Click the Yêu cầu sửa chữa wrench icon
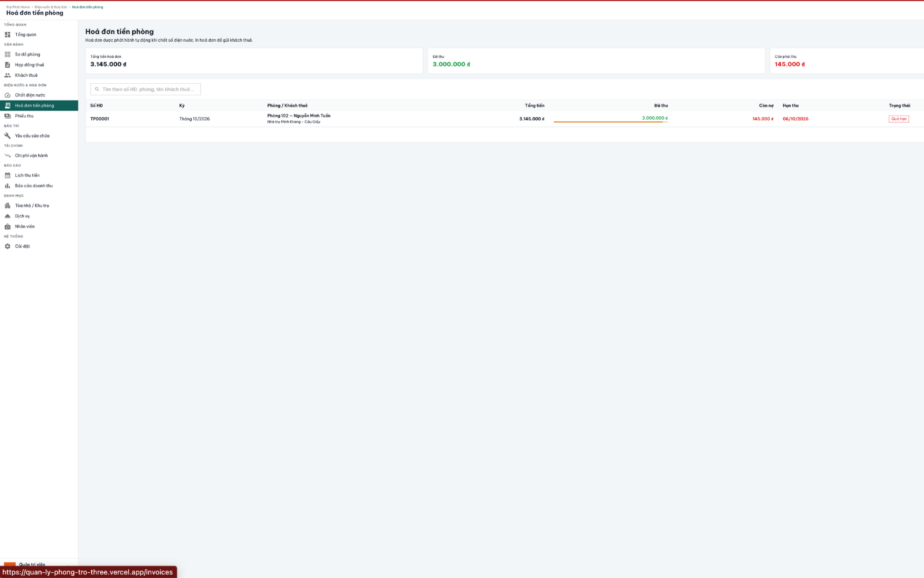The height and width of the screenshot is (578, 924). click(x=8, y=136)
